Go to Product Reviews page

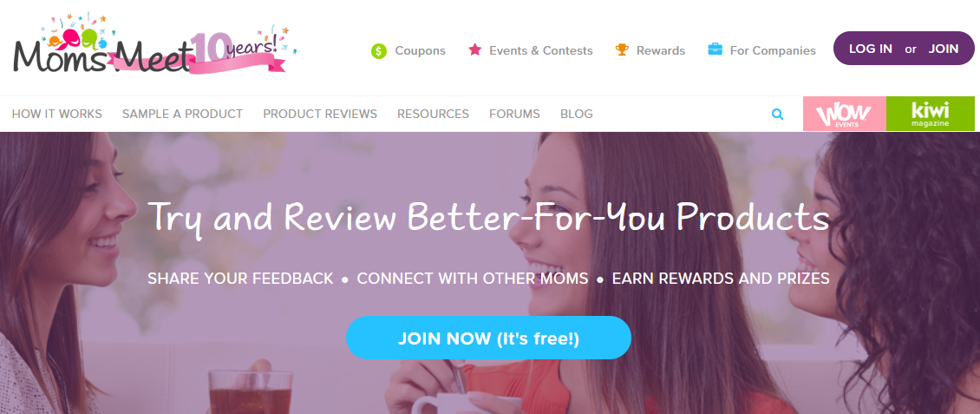tap(320, 114)
